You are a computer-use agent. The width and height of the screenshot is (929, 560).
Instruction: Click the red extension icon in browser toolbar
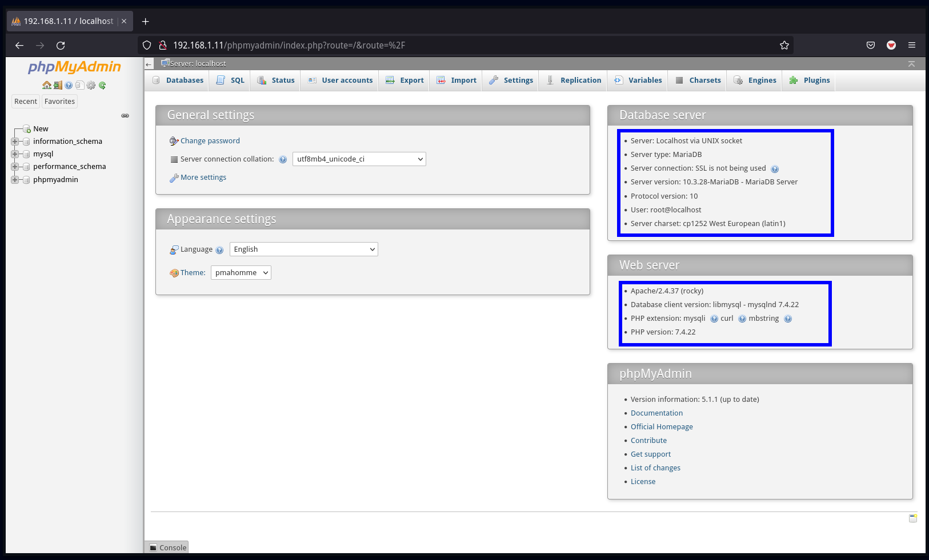[x=891, y=45]
